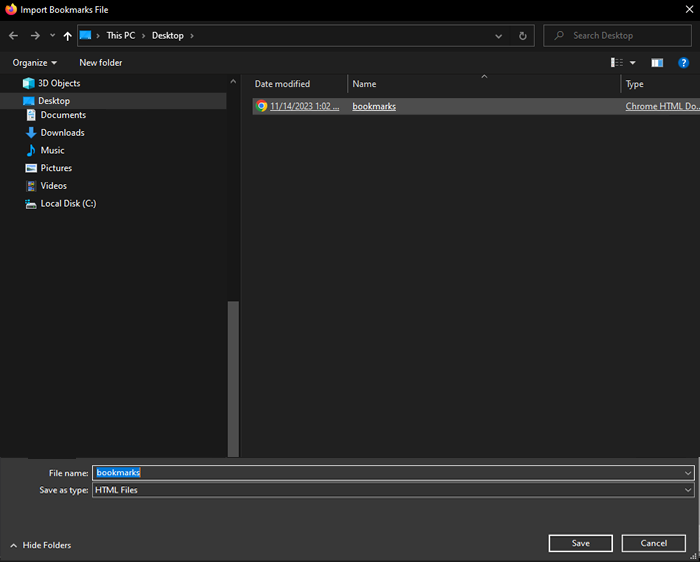Expand the view options dropdown arrow

[632, 62]
